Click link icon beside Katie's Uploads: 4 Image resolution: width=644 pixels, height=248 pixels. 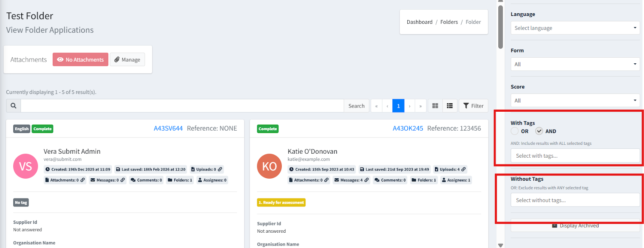coord(463,169)
